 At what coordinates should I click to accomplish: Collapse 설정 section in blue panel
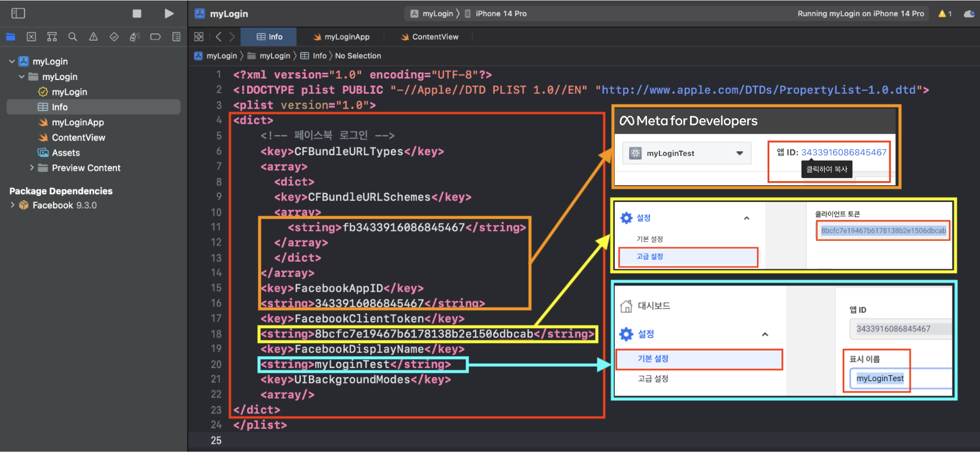pyautogui.click(x=765, y=335)
